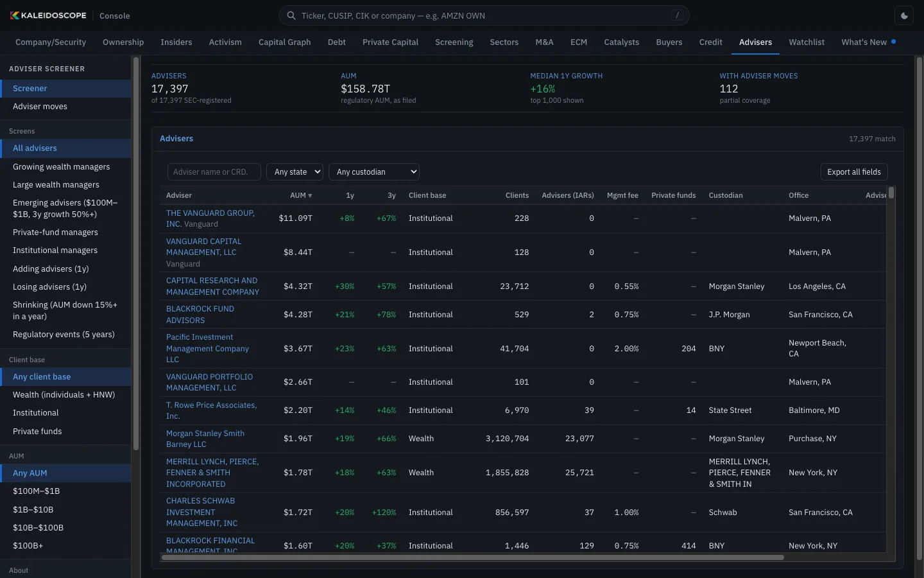Screen dimensions: 924x578
Task: Filter AUM by $100B+
Action: (65, 546)
